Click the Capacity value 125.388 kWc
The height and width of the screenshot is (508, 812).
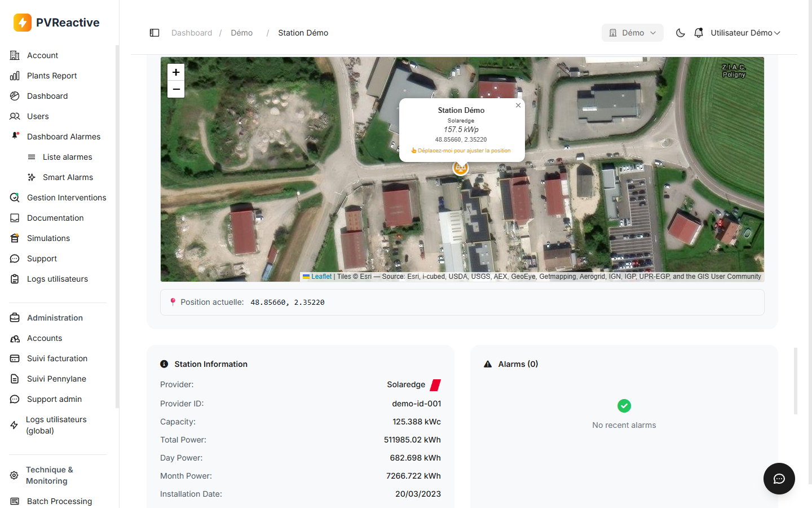point(417,422)
